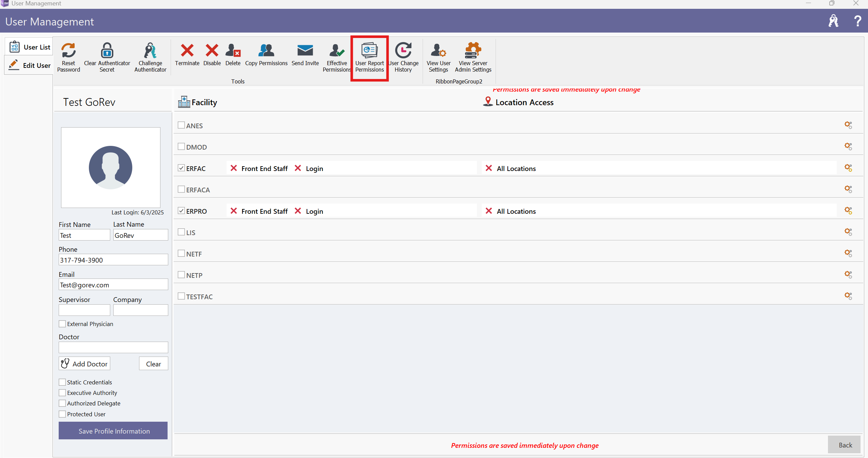Send Invite to this user

[x=305, y=54]
